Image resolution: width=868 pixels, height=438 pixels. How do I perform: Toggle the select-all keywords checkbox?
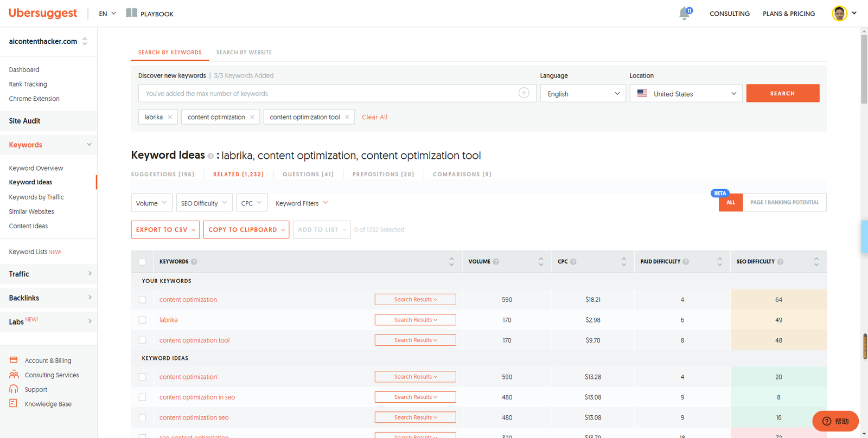(x=142, y=262)
